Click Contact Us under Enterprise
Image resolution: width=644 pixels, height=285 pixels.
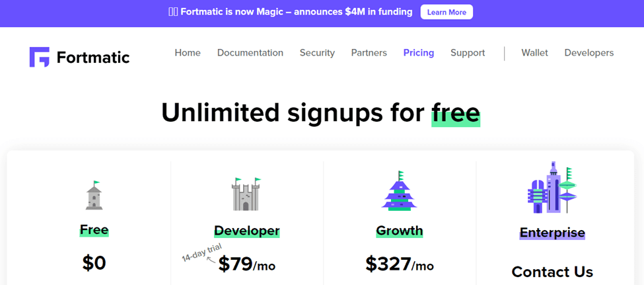(x=552, y=271)
